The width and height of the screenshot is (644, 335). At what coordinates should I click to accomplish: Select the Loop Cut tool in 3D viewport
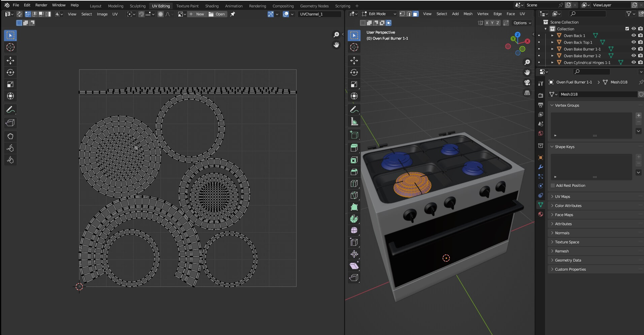(x=354, y=183)
